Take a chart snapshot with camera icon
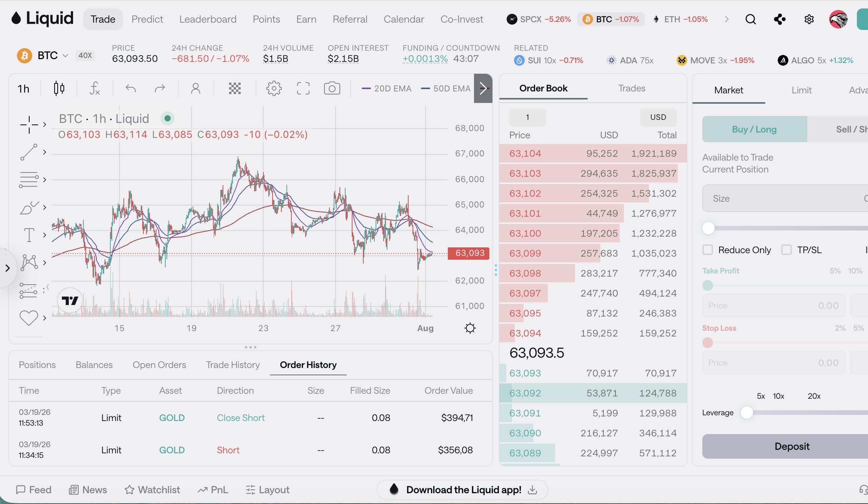Viewport: 868px width, 504px height. pyautogui.click(x=332, y=88)
